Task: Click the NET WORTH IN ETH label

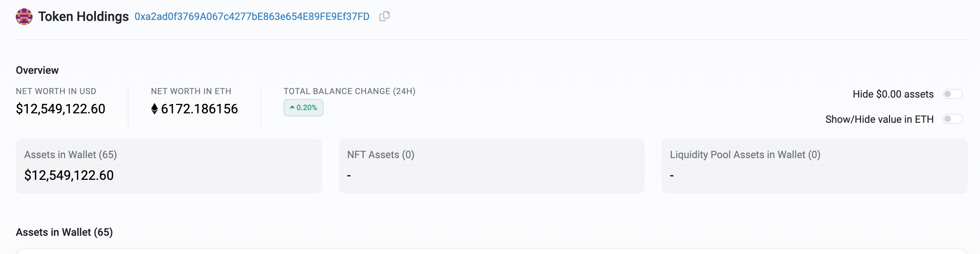Action: (191, 91)
